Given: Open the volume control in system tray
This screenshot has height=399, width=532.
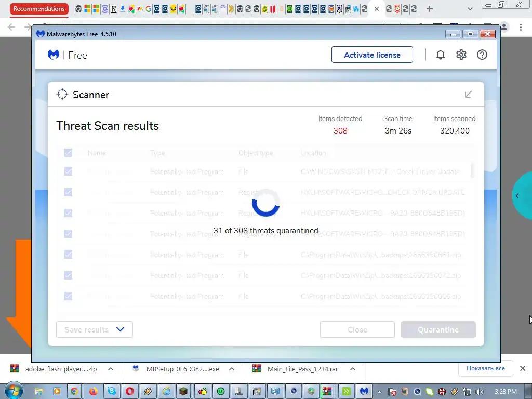Looking at the screenshot, I should pyautogui.click(x=479, y=392).
